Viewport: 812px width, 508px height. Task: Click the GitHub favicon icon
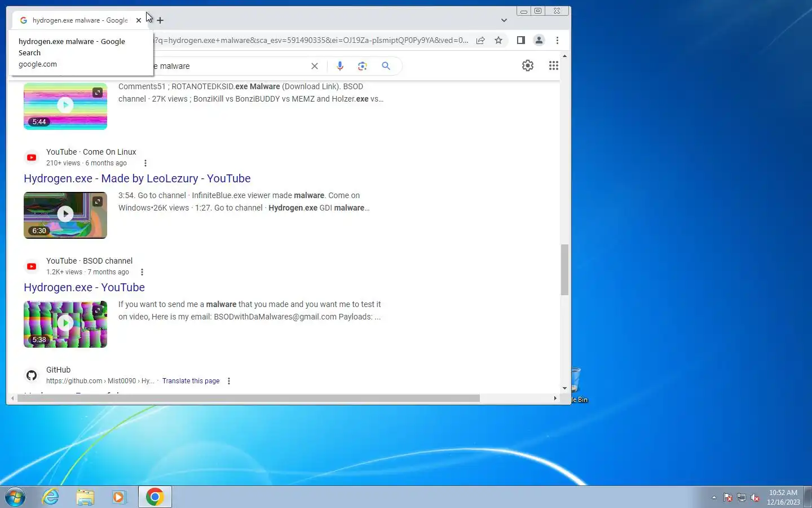[32, 375]
